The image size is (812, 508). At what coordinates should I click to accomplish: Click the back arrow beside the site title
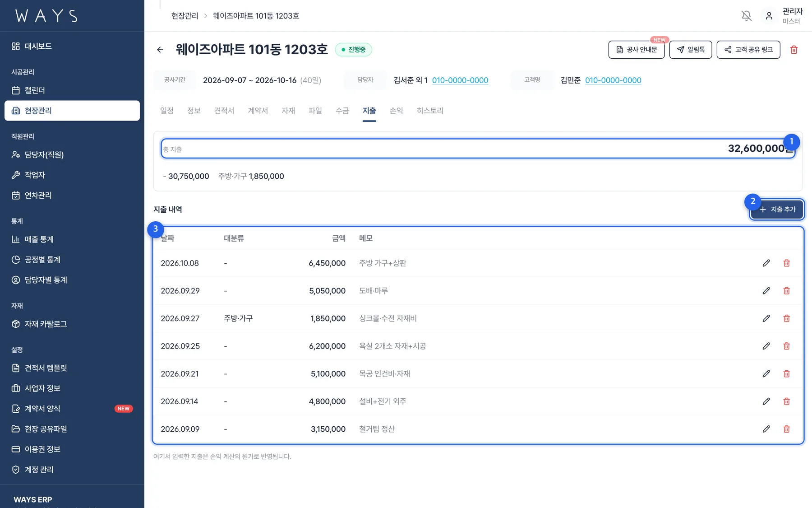click(x=160, y=50)
